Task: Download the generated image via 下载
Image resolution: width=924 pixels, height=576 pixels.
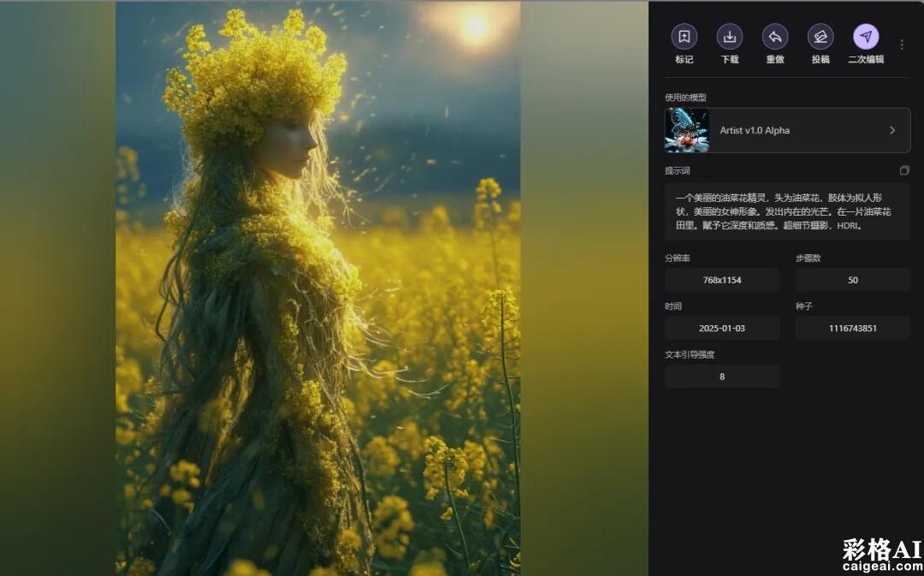Action: coord(729,37)
